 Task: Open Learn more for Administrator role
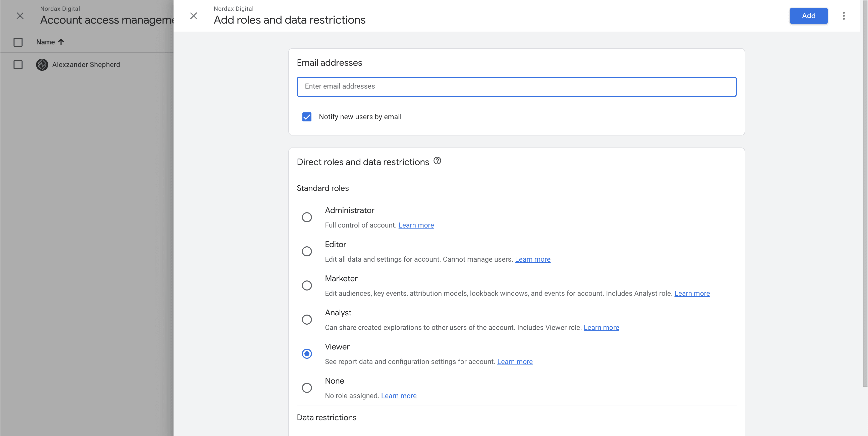[416, 225]
